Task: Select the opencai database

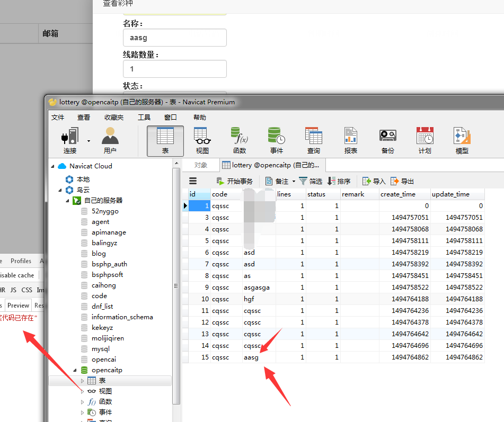Action: [x=103, y=360]
